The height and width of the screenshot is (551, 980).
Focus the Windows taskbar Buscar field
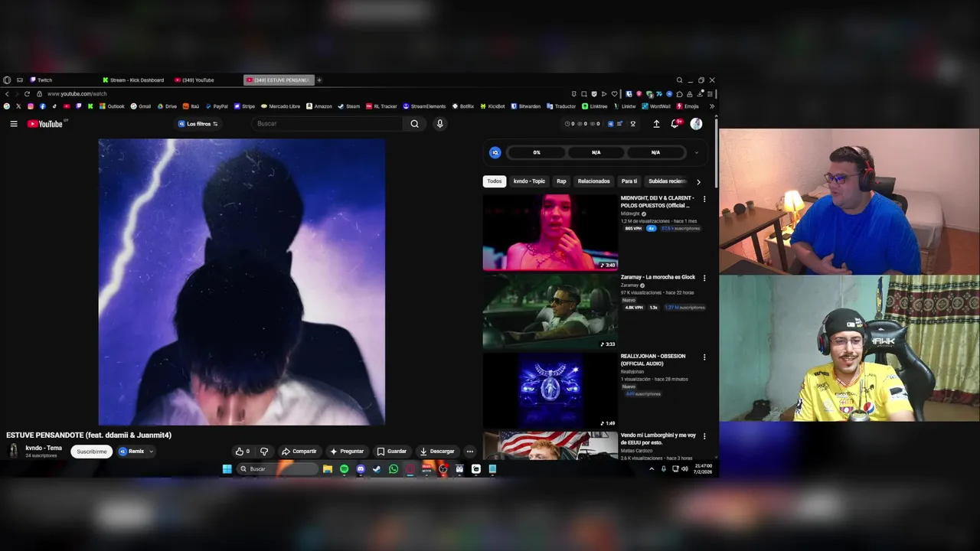[x=276, y=469]
